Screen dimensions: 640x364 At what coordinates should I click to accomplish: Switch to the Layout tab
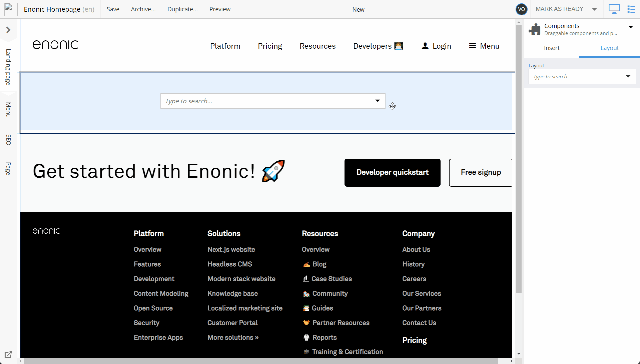609,48
